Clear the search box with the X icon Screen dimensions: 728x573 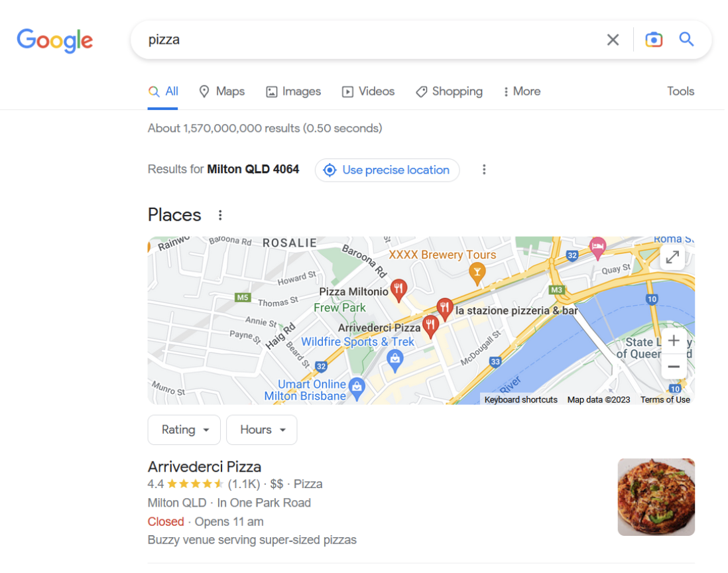pyautogui.click(x=612, y=39)
